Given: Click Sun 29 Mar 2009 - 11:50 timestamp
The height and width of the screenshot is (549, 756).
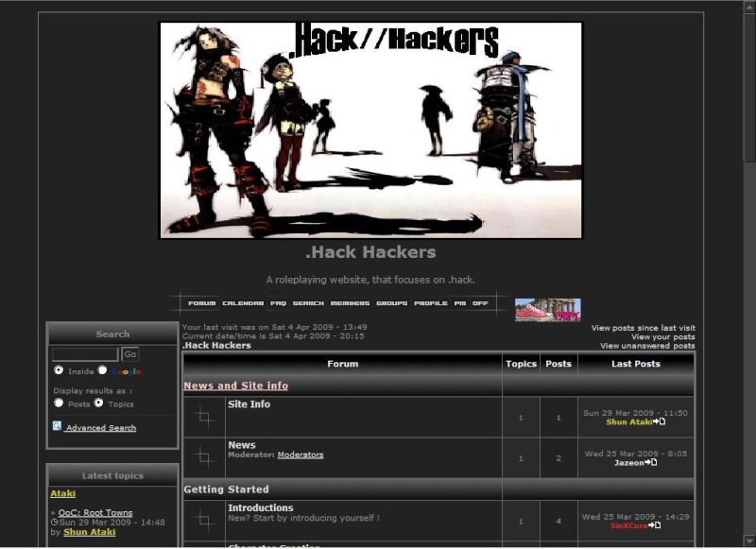Looking at the screenshot, I should pyautogui.click(x=635, y=413).
